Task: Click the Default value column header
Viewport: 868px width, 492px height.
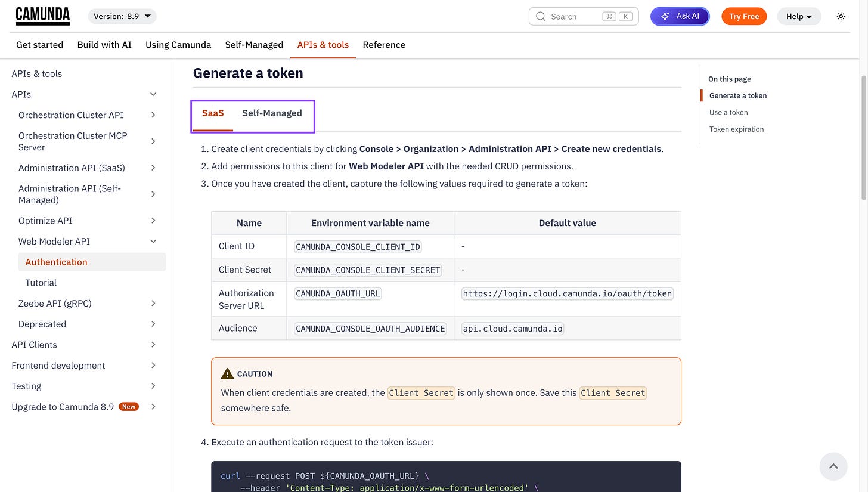Action: (568, 223)
